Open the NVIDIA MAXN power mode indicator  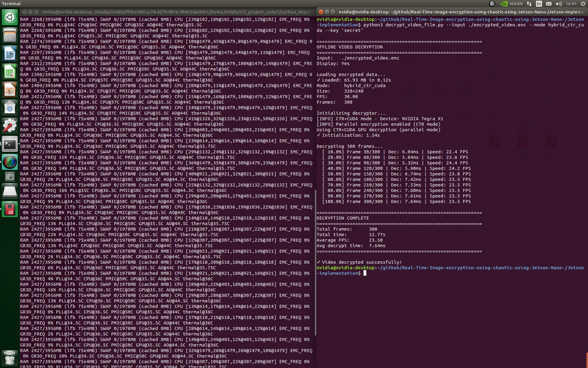511,4
